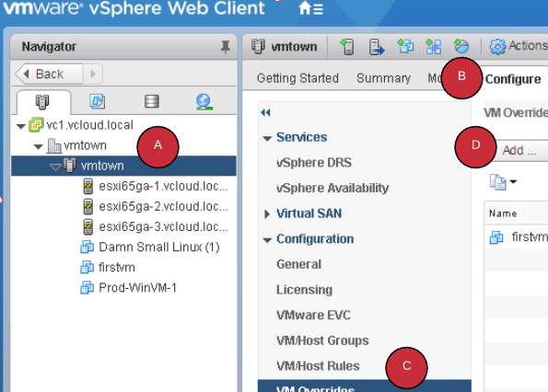The image size is (548, 392).
Task: Click the New Resource Pool icon
Action: coord(461,46)
